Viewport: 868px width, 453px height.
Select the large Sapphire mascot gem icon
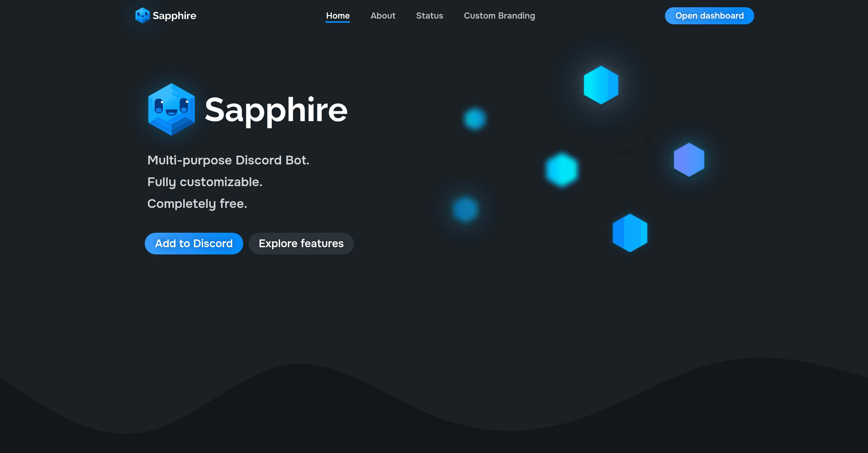tap(171, 110)
